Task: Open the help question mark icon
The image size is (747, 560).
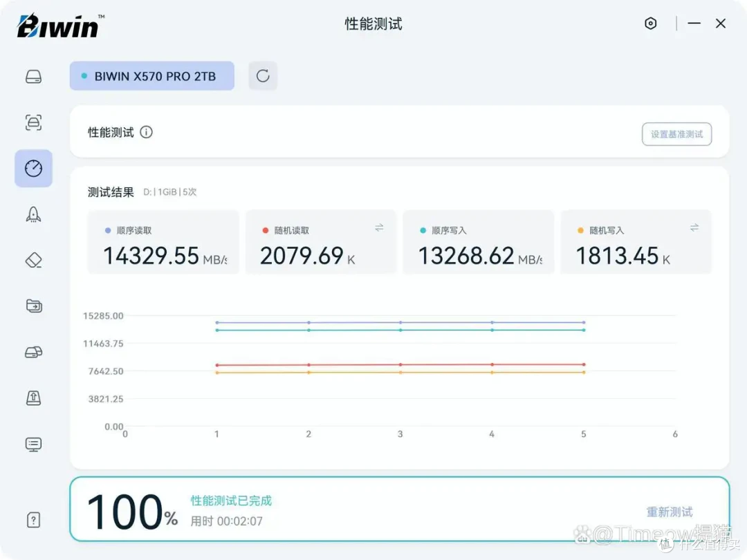Action: (x=33, y=519)
